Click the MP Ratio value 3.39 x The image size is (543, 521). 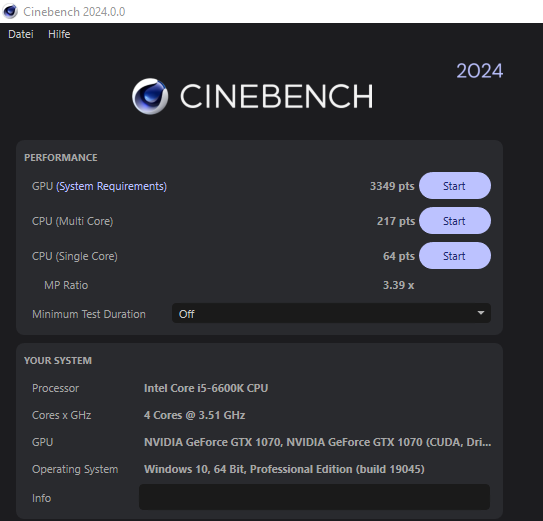[x=398, y=285]
